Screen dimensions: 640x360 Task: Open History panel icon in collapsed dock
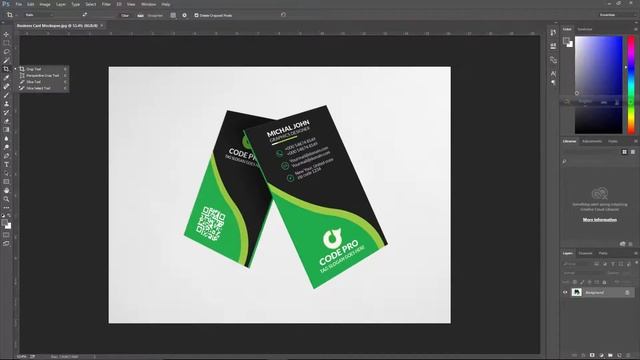553,33
